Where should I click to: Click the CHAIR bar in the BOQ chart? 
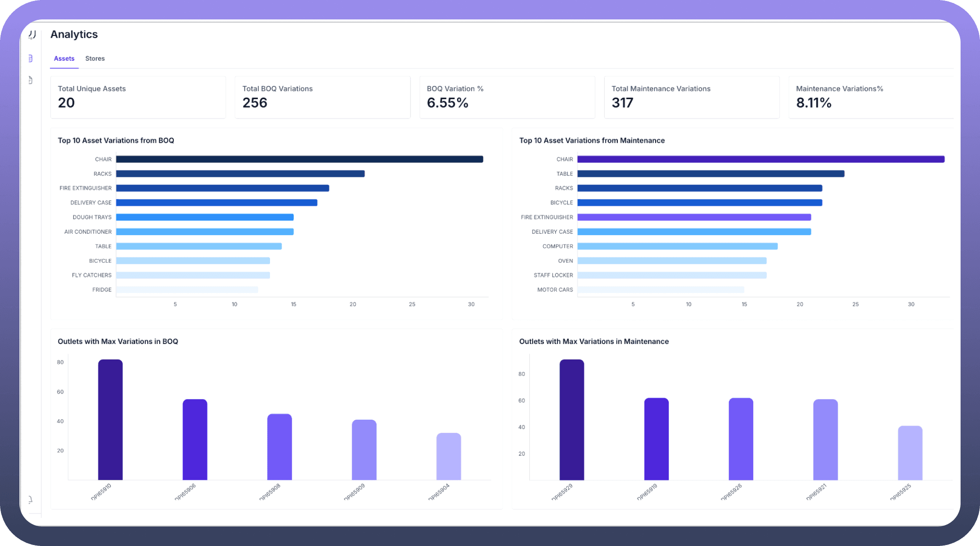[x=299, y=159]
